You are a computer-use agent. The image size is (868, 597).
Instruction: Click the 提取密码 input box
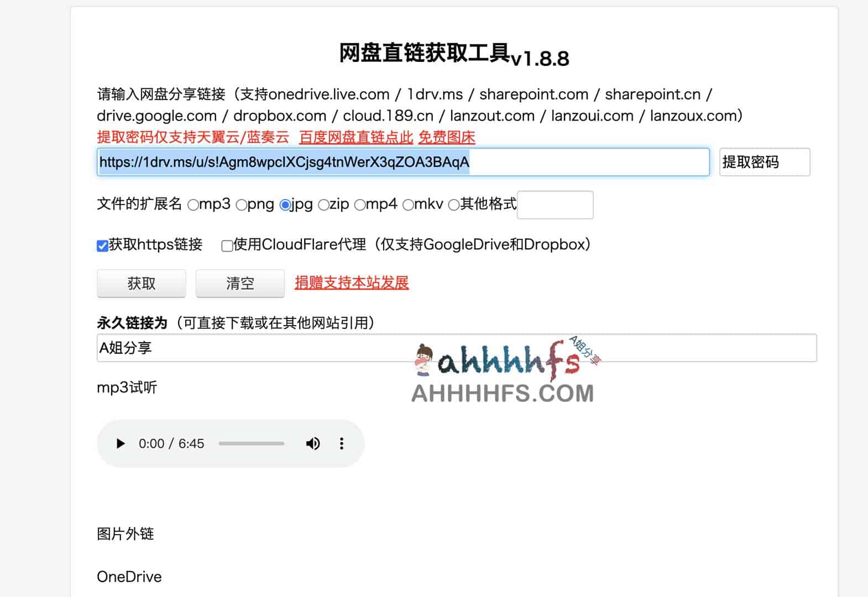(765, 162)
